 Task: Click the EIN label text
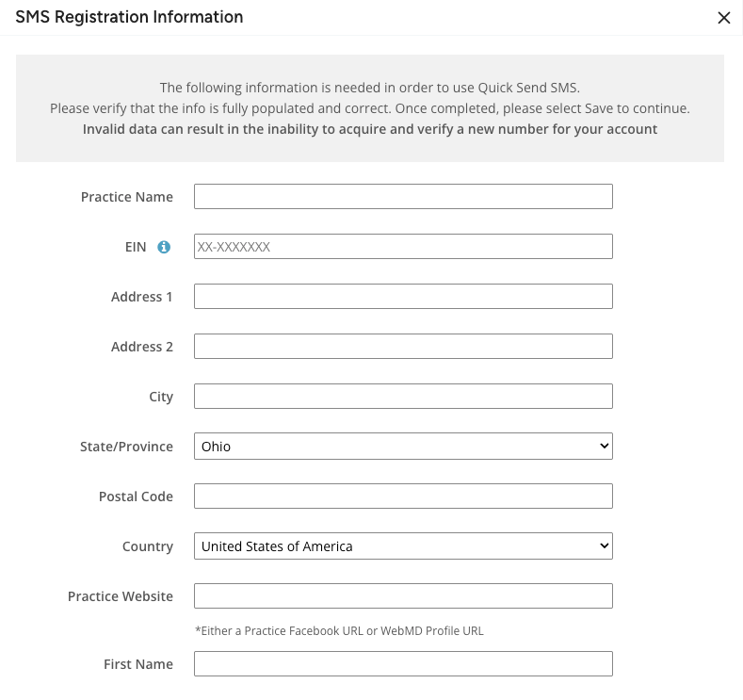pyautogui.click(x=137, y=247)
